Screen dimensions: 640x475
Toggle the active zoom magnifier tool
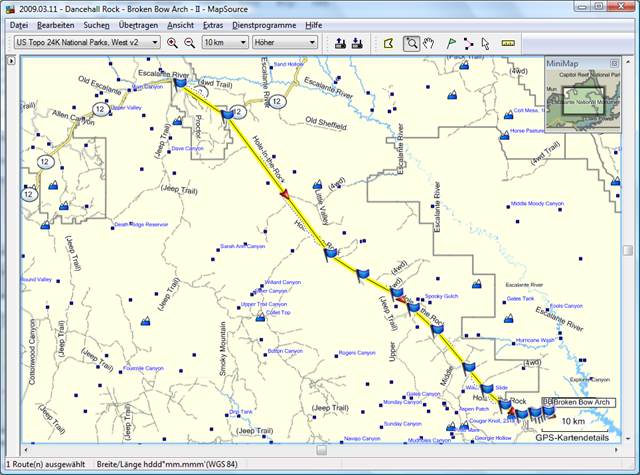[411, 43]
